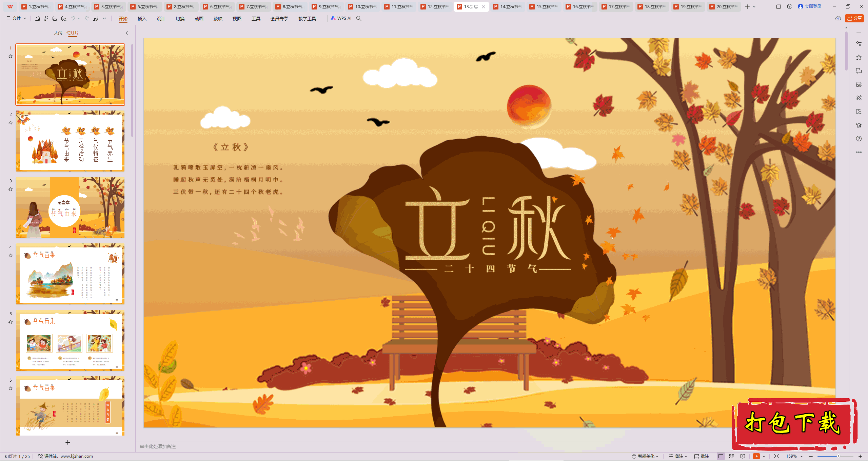Click the 《立秋》 poem title on slide
Screen dimensions: 868x461
(231, 147)
